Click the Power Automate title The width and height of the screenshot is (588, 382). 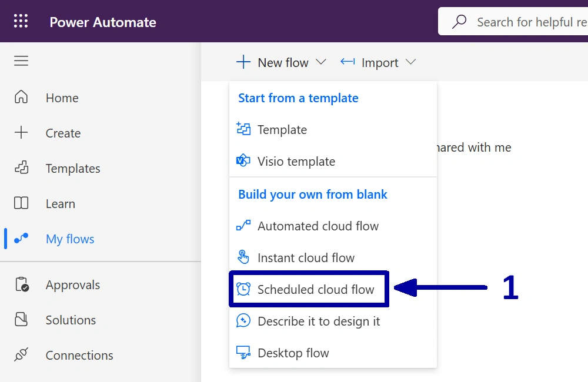pos(103,22)
